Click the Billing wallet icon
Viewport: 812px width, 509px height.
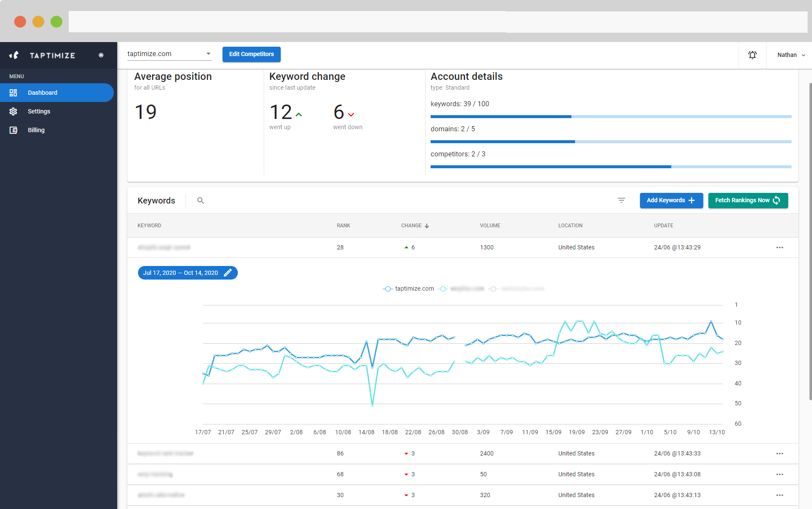[13, 130]
